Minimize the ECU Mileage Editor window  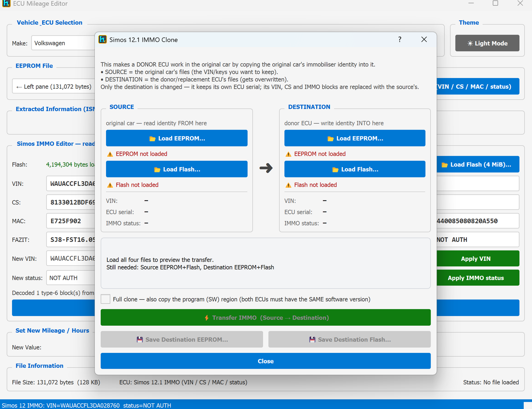click(x=471, y=3)
